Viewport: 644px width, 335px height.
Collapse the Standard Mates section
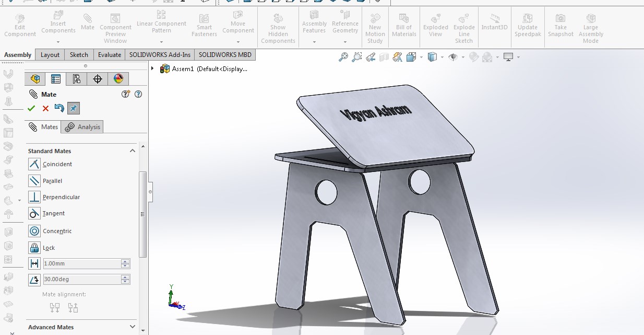click(133, 151)
